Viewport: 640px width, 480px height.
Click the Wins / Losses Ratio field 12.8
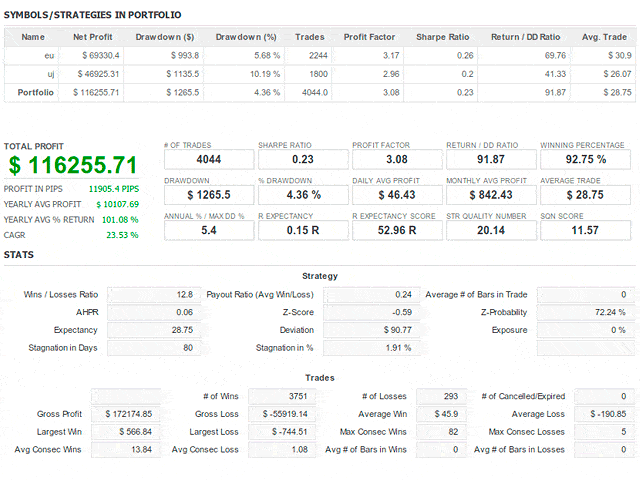click(154, 295)
